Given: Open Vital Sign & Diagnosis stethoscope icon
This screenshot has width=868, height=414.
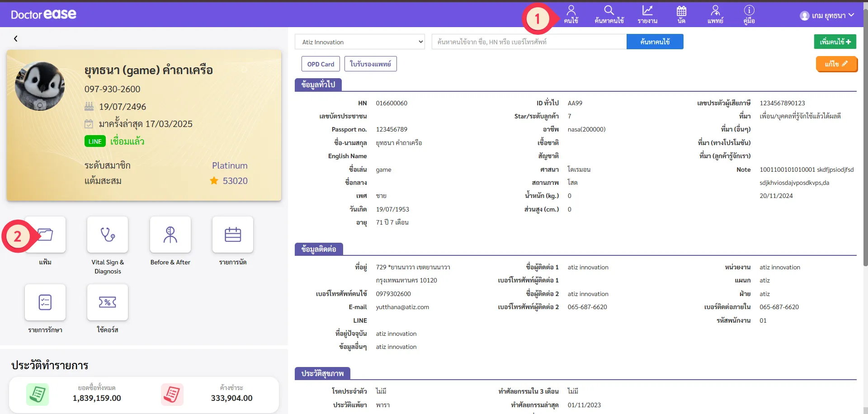Looking at the screenshot, I should pos(108,235).
